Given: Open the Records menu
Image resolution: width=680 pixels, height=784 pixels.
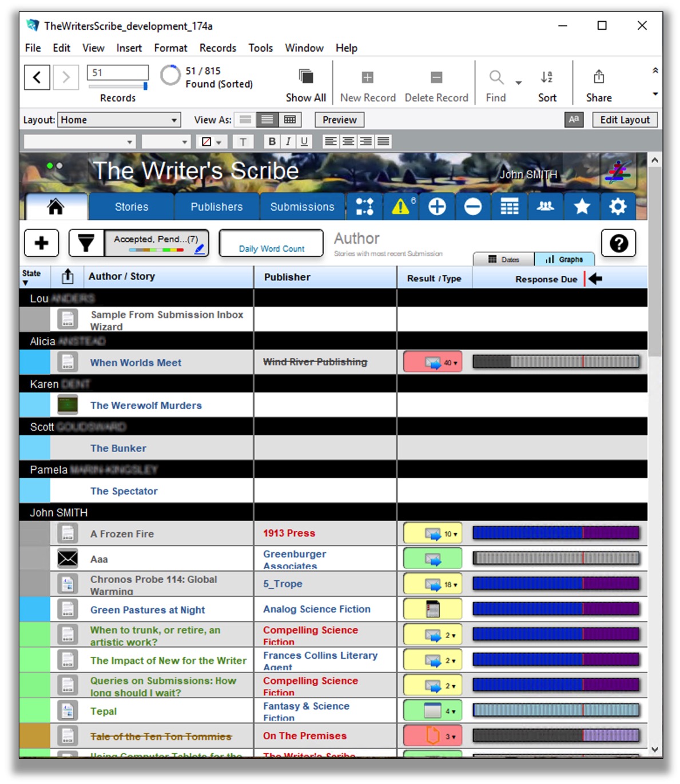Looking at the screenshot, I should point(217,48).
